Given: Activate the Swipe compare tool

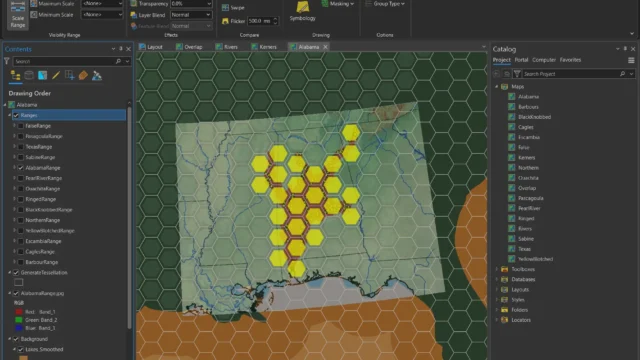Looking at the screenshot, I should pyautogui.click(x=233, y=7).
